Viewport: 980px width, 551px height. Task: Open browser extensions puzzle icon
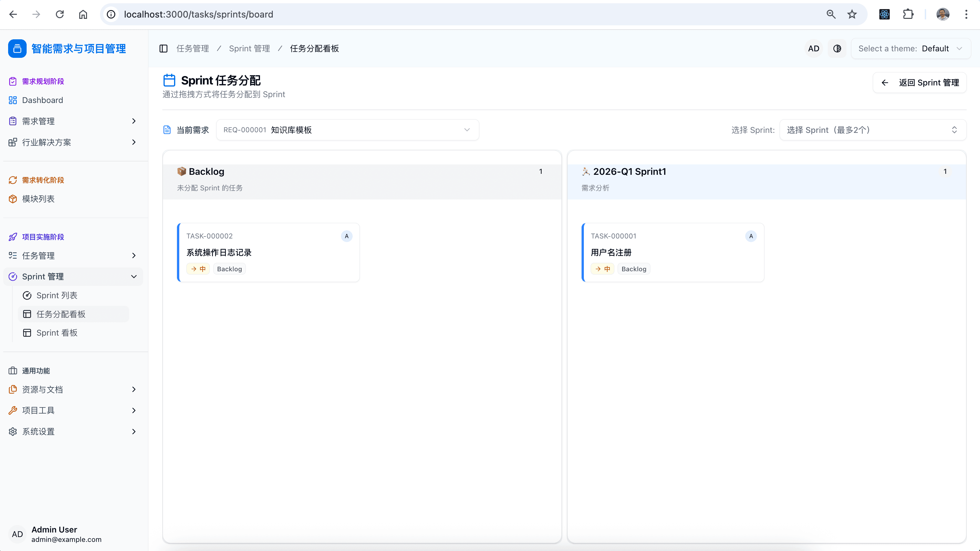(x=908, y=15)
